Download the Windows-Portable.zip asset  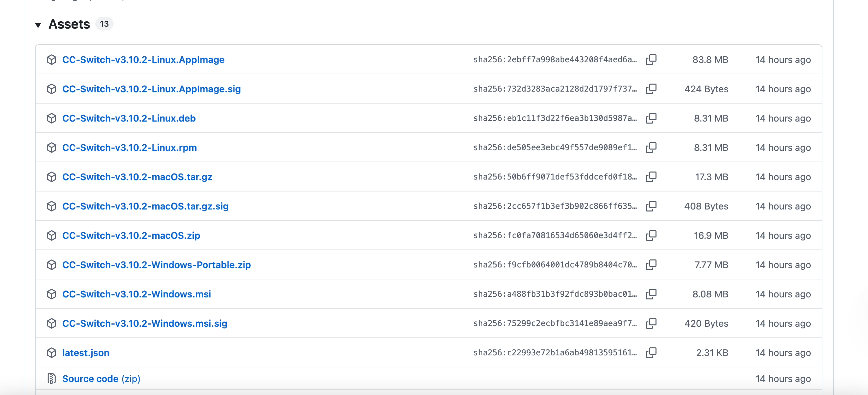(x=156, y=265)
